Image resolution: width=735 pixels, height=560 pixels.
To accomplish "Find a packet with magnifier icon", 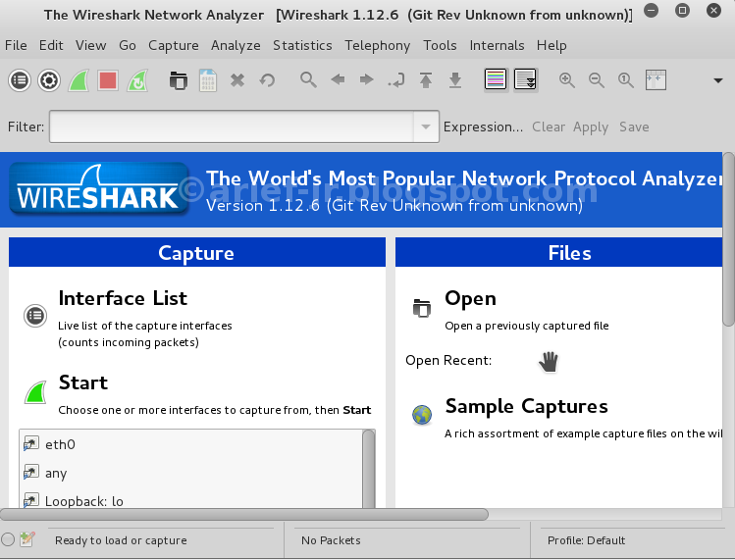I will coord(308,80).
